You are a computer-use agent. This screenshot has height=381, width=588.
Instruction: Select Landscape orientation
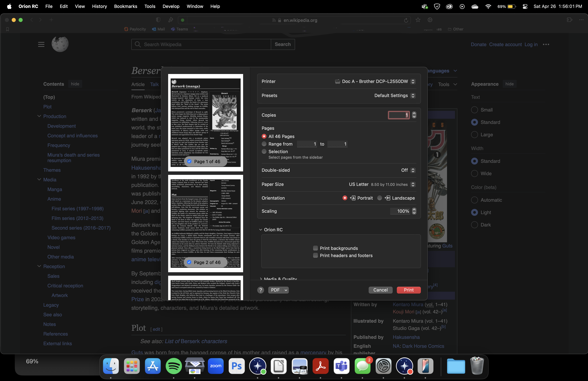tap(380, 198)
